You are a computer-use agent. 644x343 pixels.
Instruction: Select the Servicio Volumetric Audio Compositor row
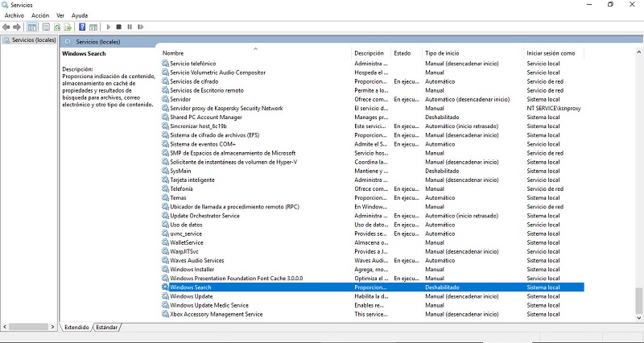[373, 72]
